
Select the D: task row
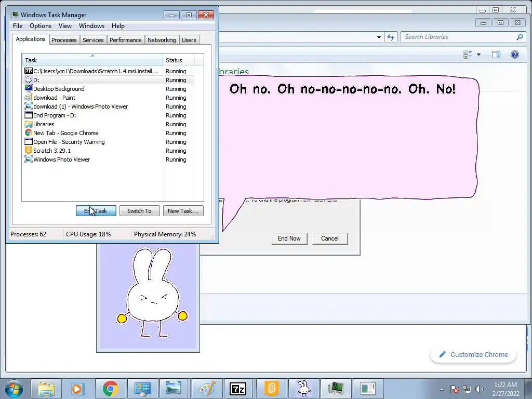(109, 79)
